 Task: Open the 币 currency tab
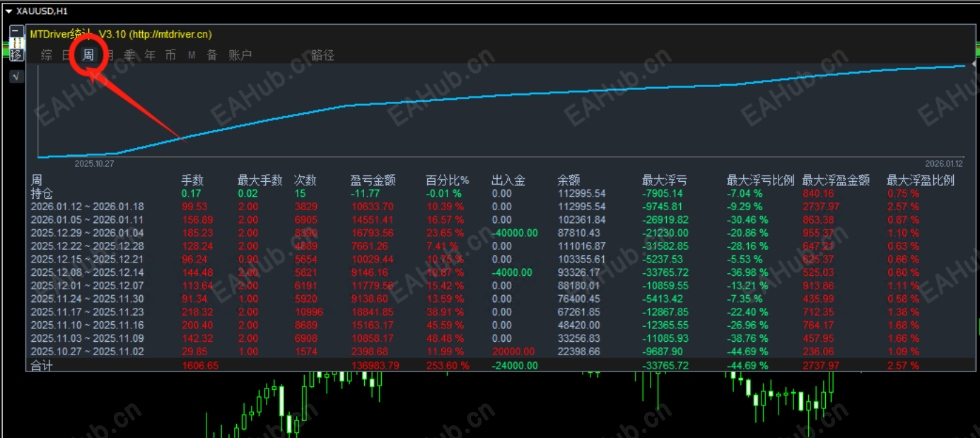pos(170,55)
